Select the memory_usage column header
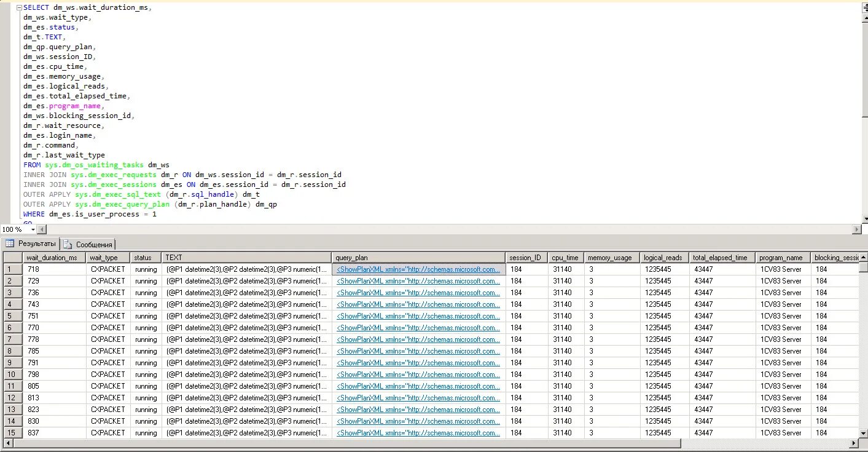Image resolution: width=868 pixels, height=452 pixels. (x=612, y=258)
